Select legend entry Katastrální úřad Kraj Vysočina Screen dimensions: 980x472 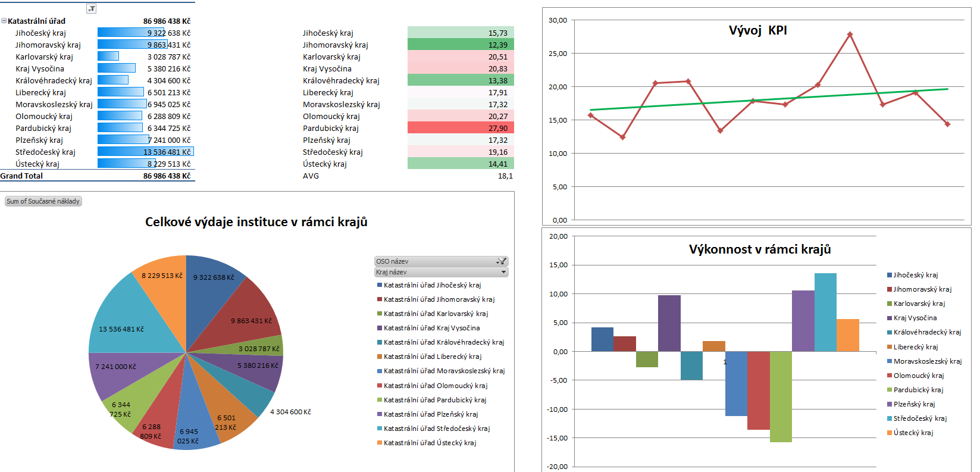point(431,328)
